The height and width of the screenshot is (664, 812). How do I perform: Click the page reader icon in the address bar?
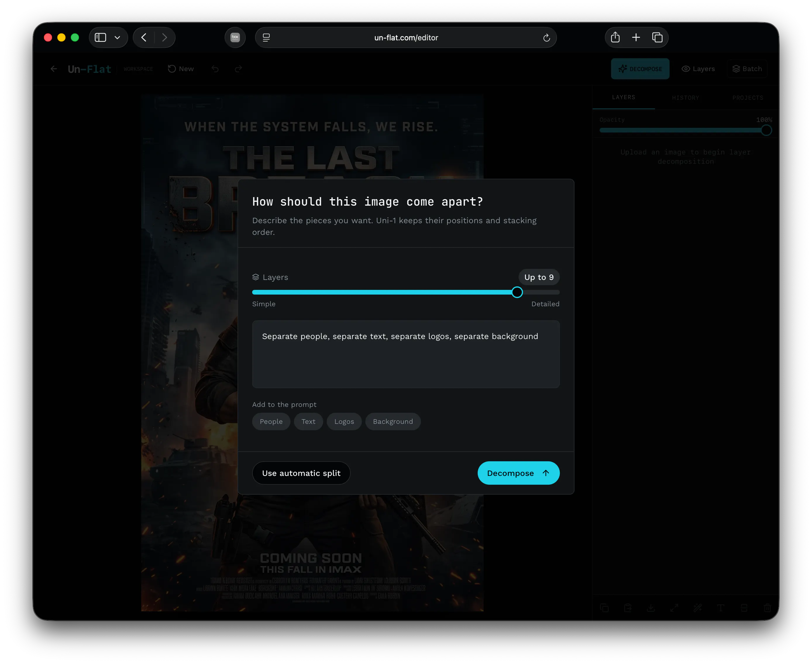click(x=266, y=37)
